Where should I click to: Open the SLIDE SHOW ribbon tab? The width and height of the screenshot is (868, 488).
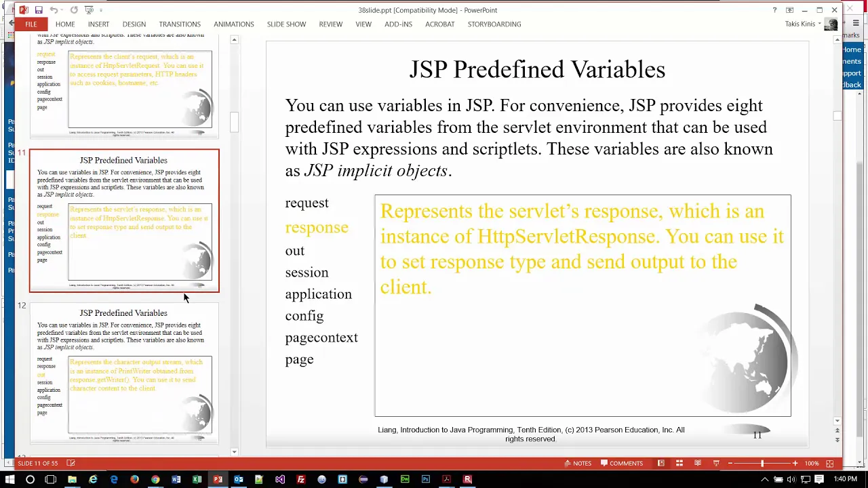coord(286,24)
